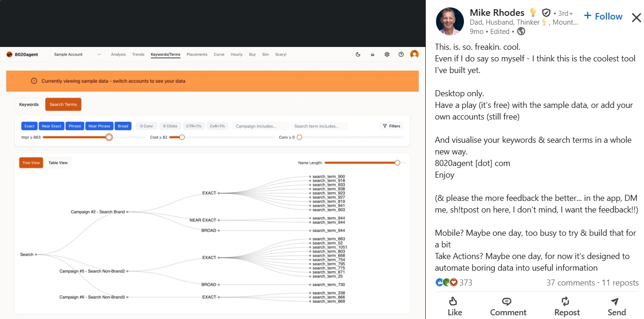Open the help question mark icon
644x319 pixels.
(401, 54)
